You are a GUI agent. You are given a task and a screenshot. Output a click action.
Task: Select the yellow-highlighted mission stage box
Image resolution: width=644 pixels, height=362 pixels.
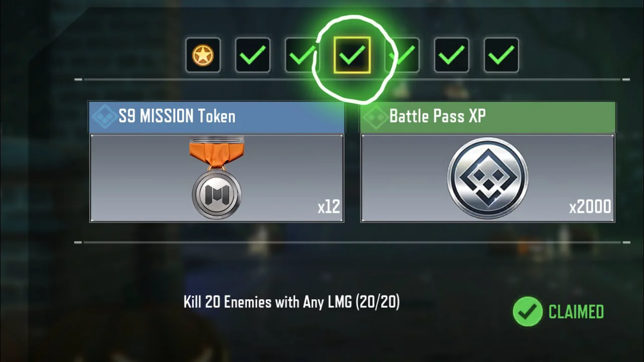tap(352, 55)
